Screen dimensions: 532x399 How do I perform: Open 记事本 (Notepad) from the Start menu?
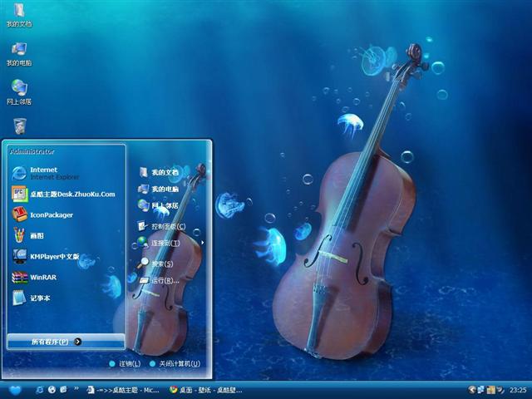pyautogui.click(x=32, y=298)
